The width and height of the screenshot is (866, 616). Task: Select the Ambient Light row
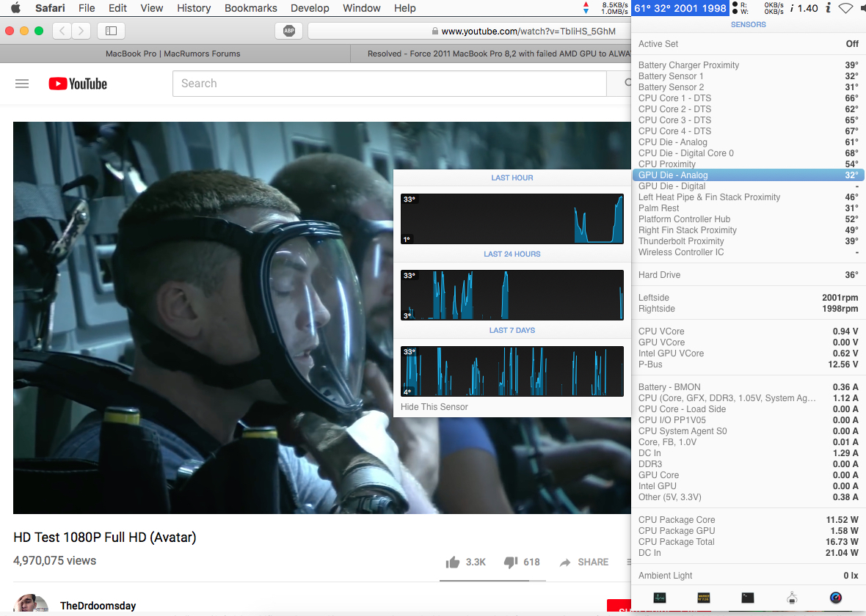pos(749,576)
